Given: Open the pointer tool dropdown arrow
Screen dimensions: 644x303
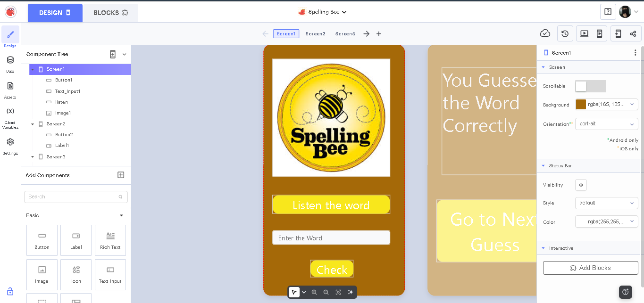Looking at the screenshot, I should click(x=304, y=292).
